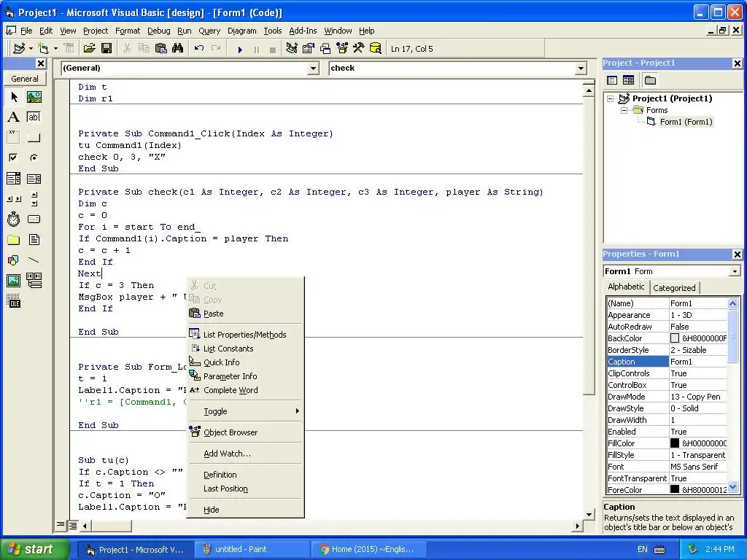
Task: Switch to Procedure View at bottom-left
Action: click(61, 525)
